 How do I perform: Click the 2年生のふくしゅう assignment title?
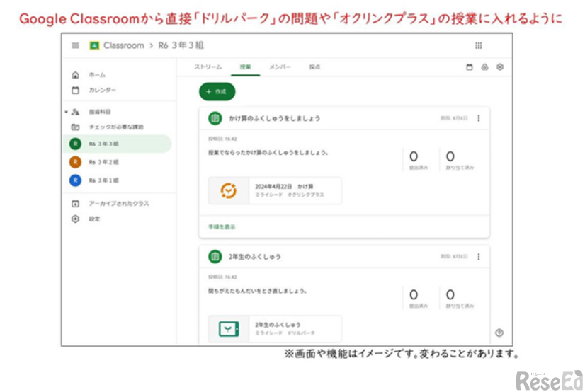[255, 257]
